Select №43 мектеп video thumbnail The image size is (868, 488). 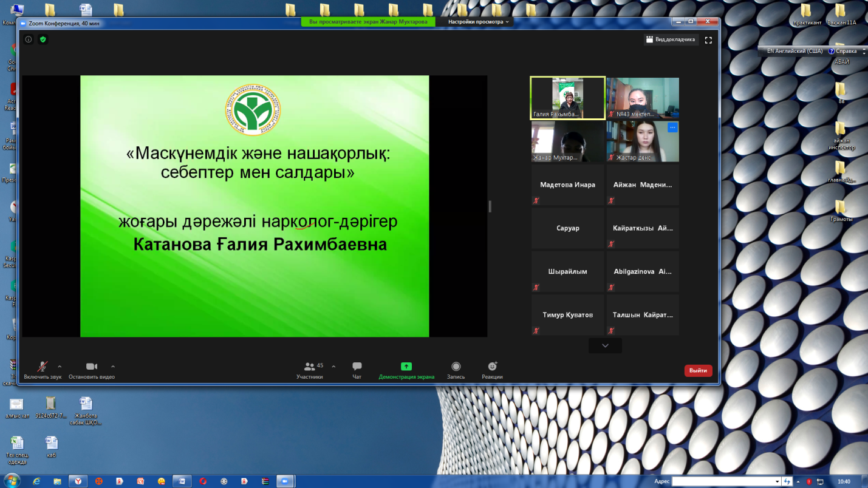click(x=643, y=97)
